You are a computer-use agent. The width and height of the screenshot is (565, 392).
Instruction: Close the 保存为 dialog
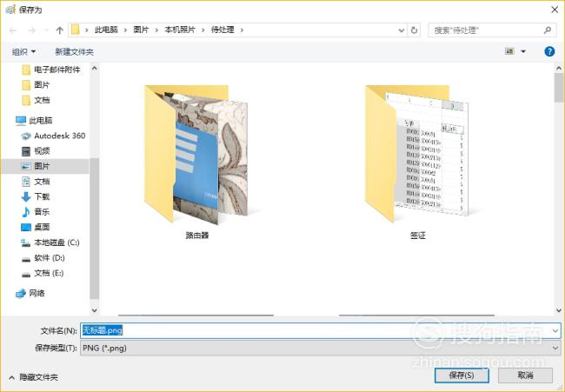coord(555,10)
